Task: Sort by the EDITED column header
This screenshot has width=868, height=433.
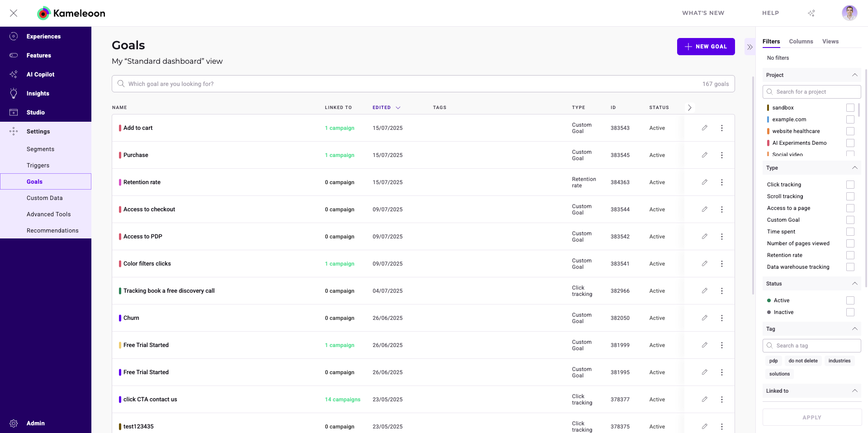Action: (x=386, y=108)
